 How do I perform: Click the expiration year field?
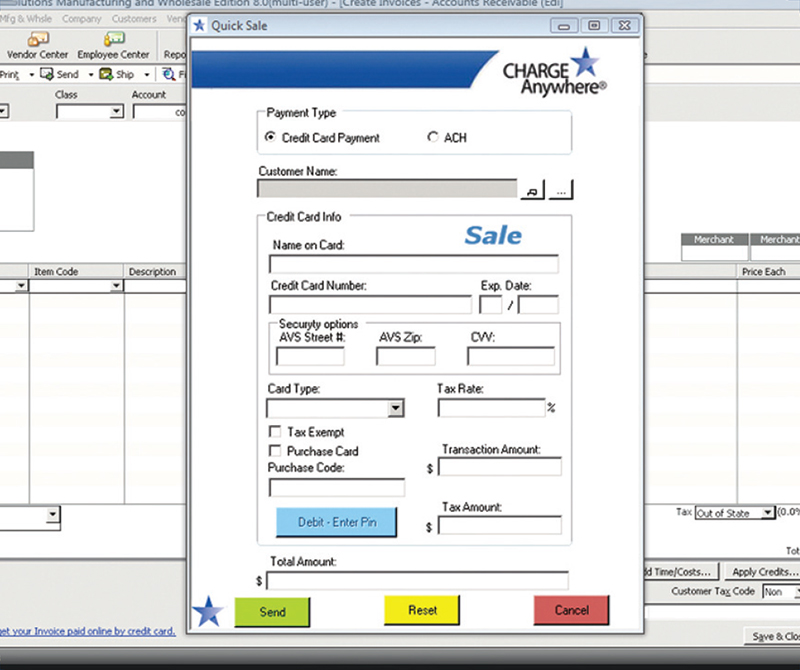(538, 305)
